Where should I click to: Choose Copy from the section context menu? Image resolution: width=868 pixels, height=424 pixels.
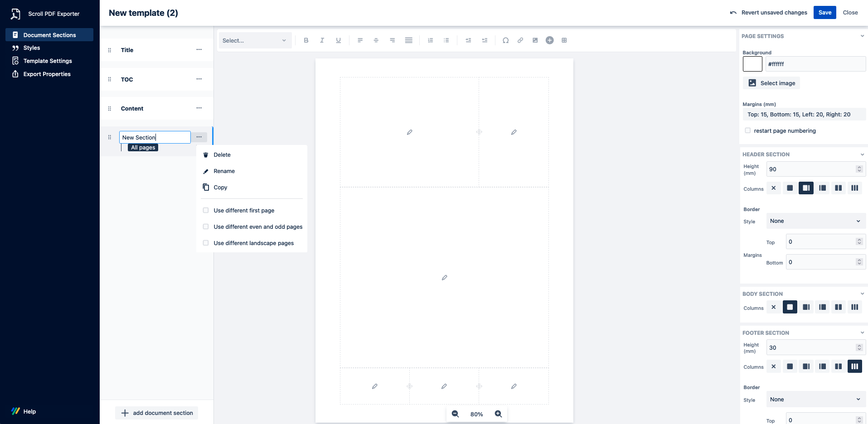point(221,187)
